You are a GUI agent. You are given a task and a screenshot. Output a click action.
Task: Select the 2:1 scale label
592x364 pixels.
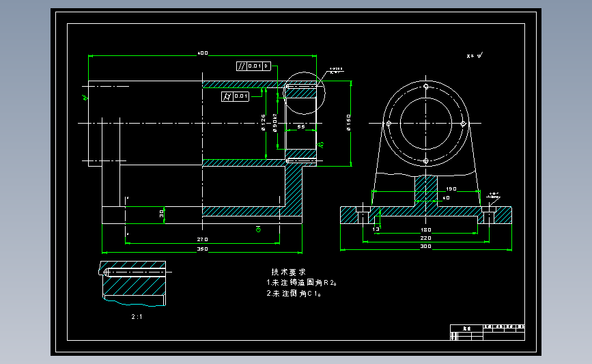(x=137, y=317)
